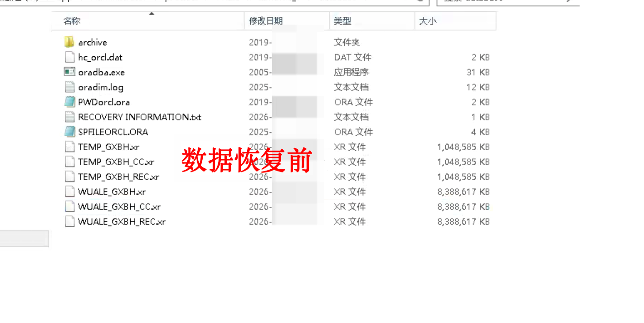644x323 pixels.
Task: Open the archive folder icon
Action: pyautogui.click(x=69, y=42)
